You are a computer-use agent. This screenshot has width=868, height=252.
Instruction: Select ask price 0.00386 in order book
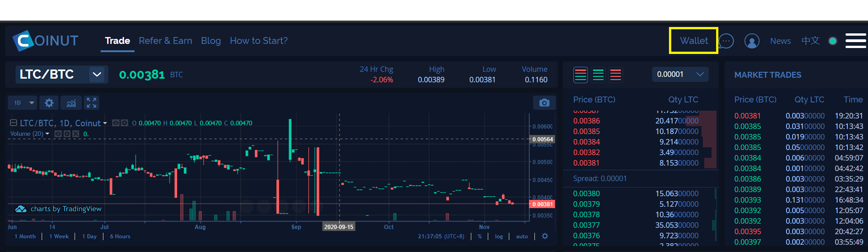click(587, 121)
